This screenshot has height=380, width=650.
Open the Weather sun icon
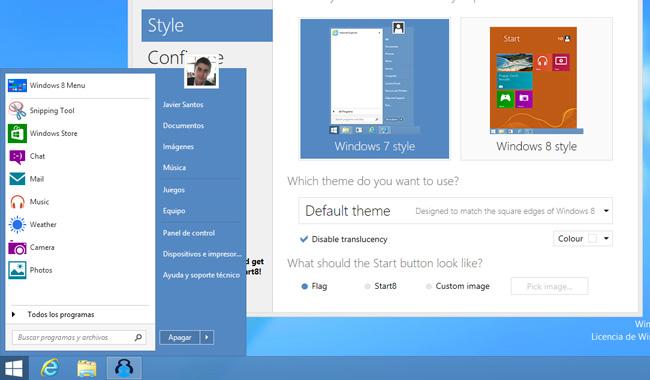coord(17,225)
